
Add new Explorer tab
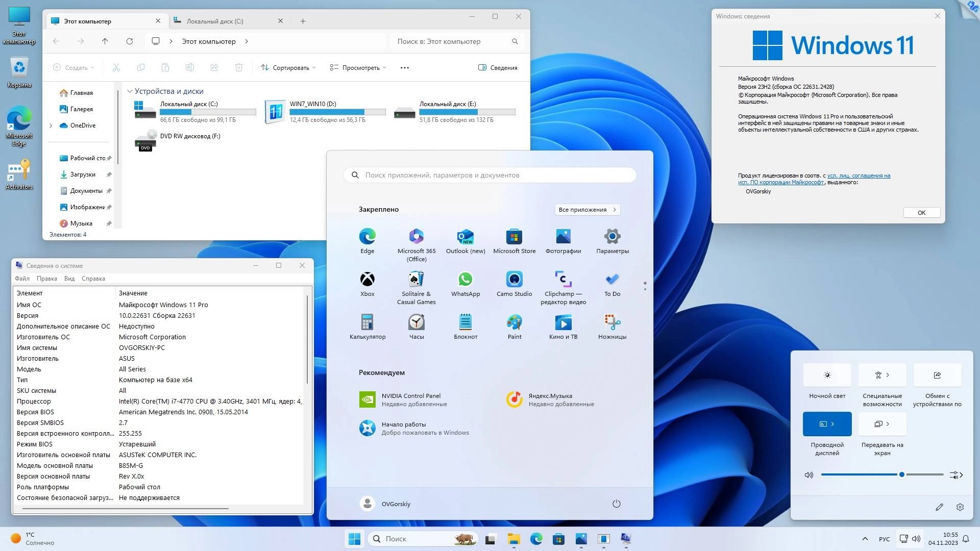point(303,21)
